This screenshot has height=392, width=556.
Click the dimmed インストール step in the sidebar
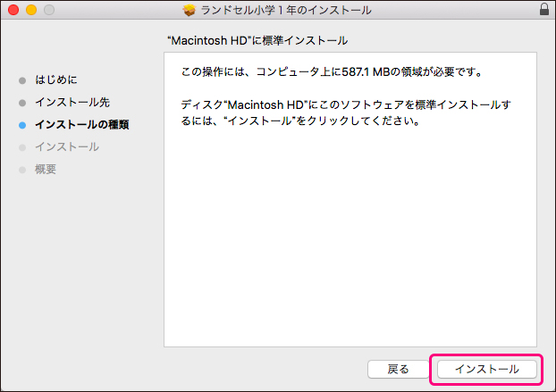point(67,147)
